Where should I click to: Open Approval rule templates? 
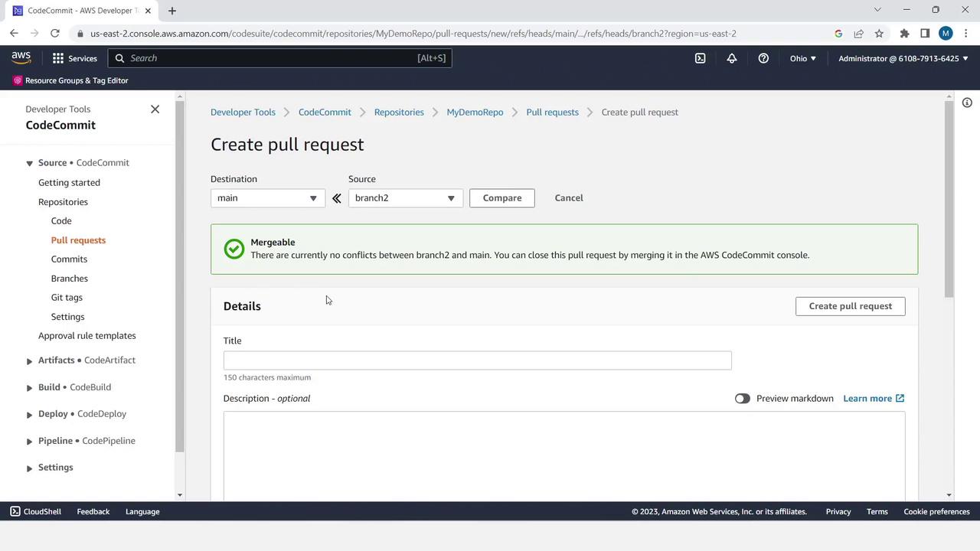(x=87, y=336)
